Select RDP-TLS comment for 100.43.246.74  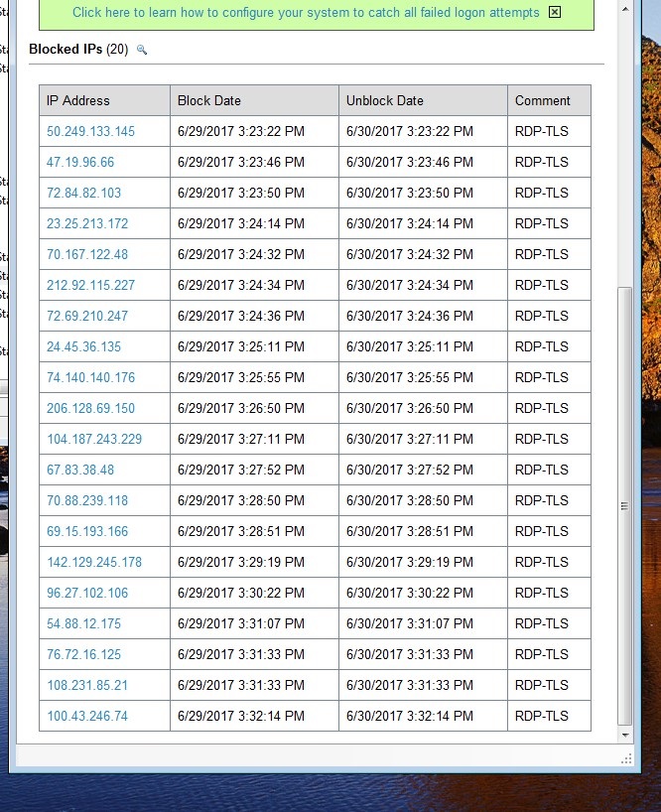click(x=542, y=716)
